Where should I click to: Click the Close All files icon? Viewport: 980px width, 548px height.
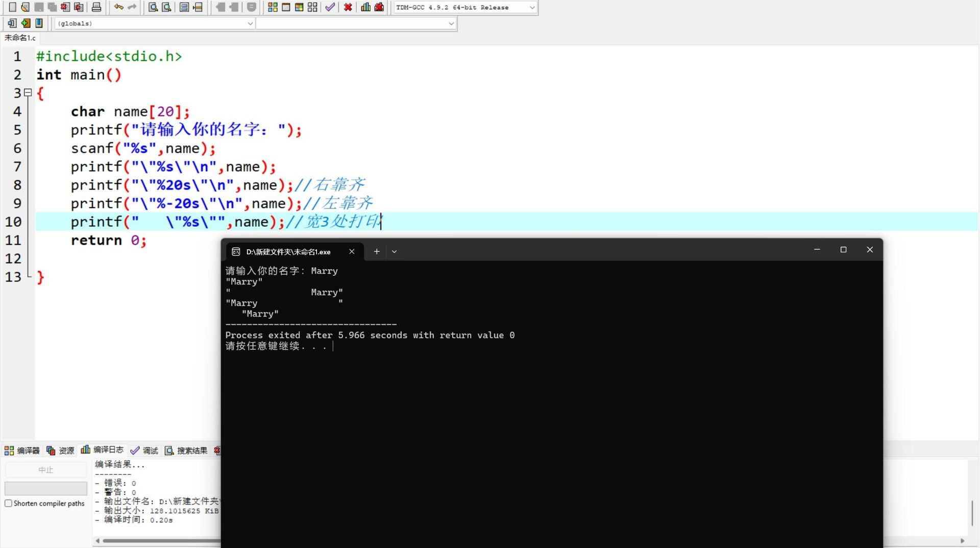(x=79, y=7)
